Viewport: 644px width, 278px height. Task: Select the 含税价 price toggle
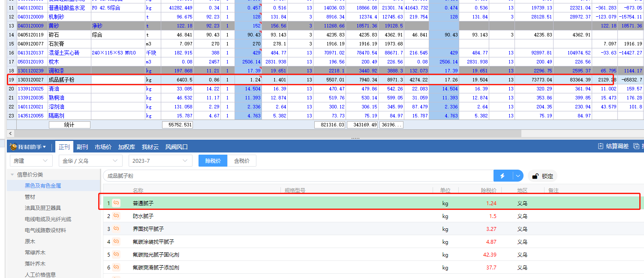242,161
